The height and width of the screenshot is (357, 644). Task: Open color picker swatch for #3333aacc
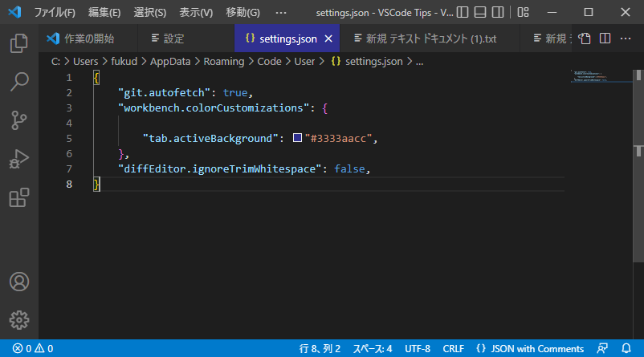point(297,138)
